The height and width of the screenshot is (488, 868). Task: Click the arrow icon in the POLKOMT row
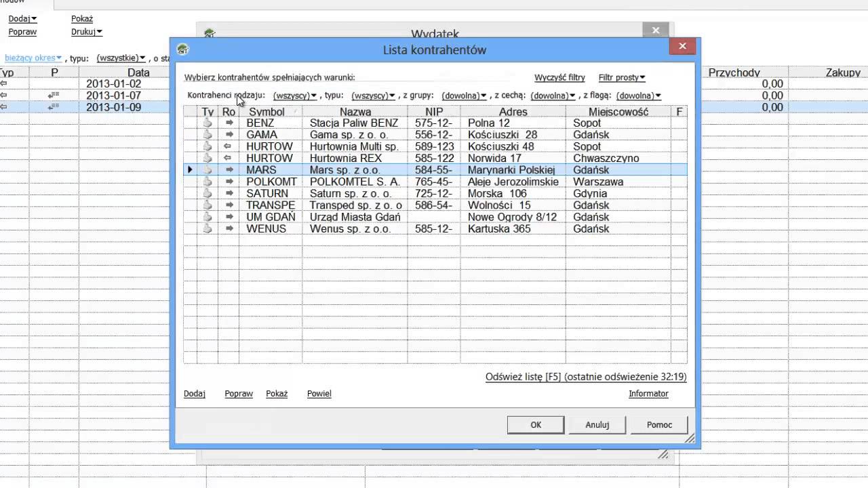[229, 182]
